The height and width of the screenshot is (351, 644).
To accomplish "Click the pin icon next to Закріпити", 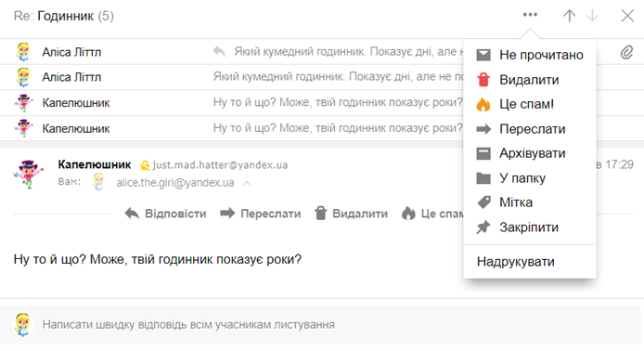I will point(483,227).
